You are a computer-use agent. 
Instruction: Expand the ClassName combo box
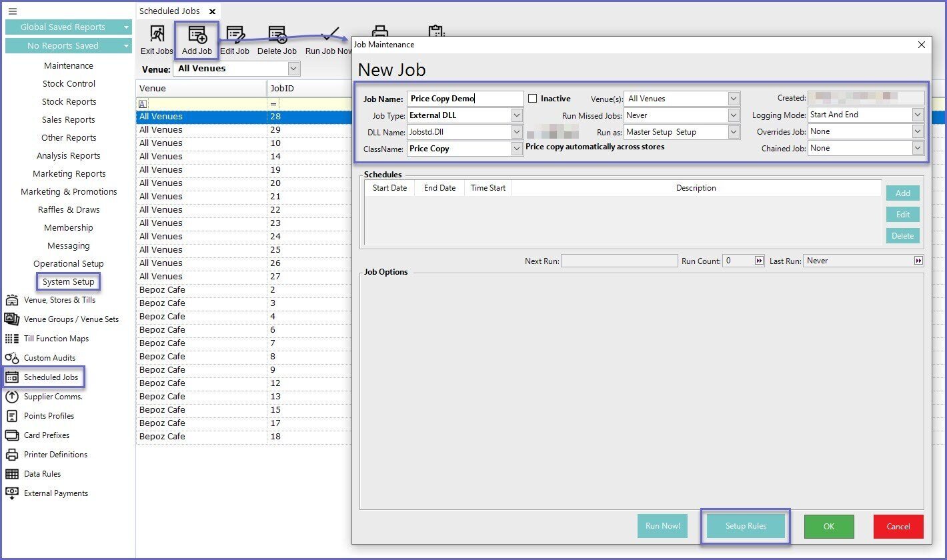coord(517,149)
